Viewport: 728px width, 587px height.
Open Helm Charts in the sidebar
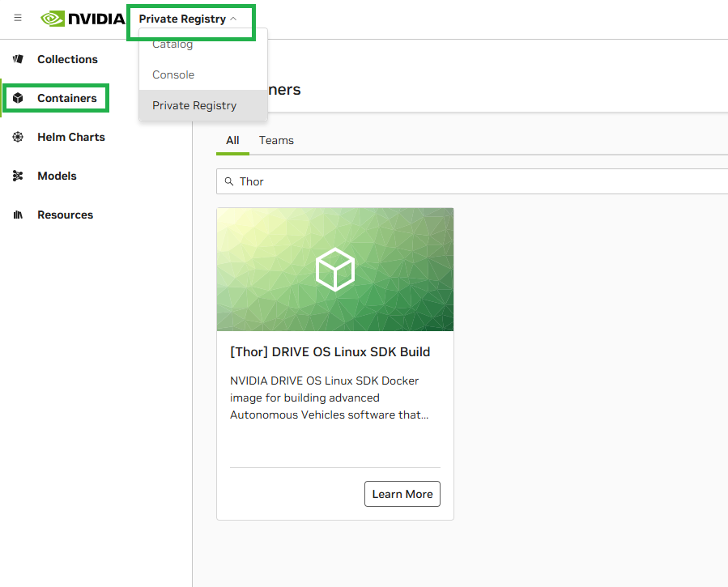[x=71, y=138]
